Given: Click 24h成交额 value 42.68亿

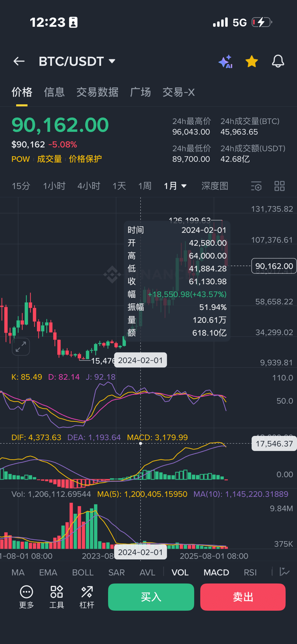Looking at the screenshot, I should tap(235, 159).
